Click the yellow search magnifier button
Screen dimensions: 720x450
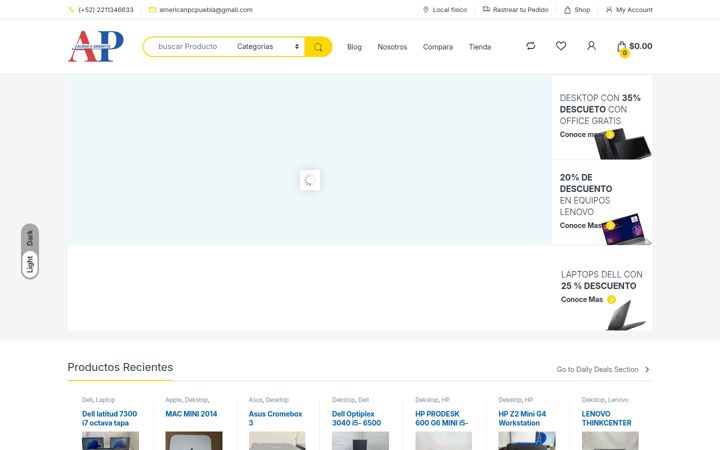(x=318, y=47)
